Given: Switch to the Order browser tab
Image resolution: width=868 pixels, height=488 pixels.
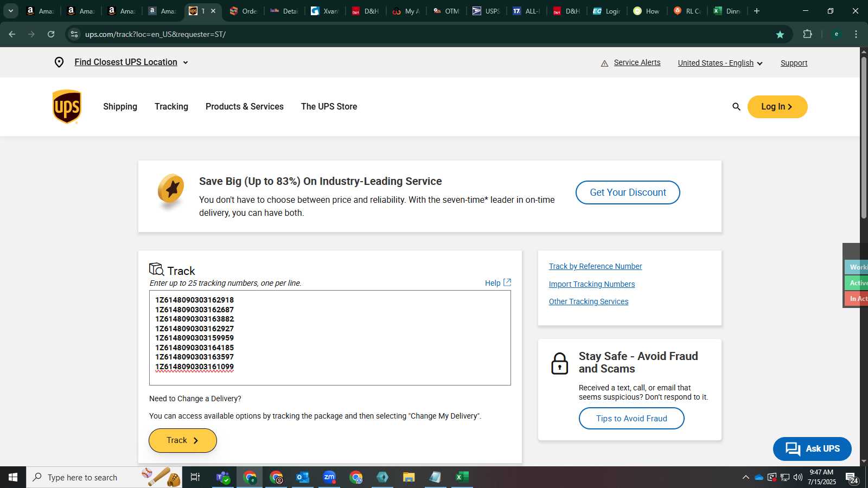Looking at the screenshot, I should 244,11.
